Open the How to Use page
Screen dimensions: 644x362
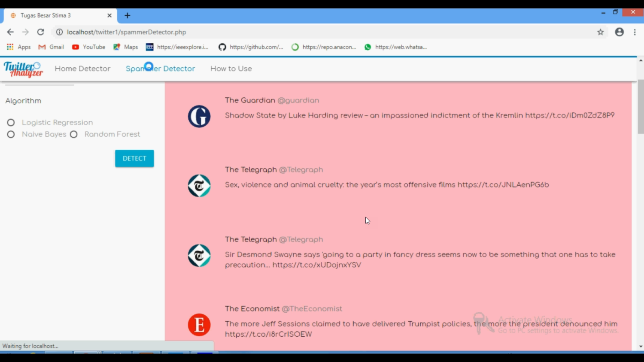(231, 69)
